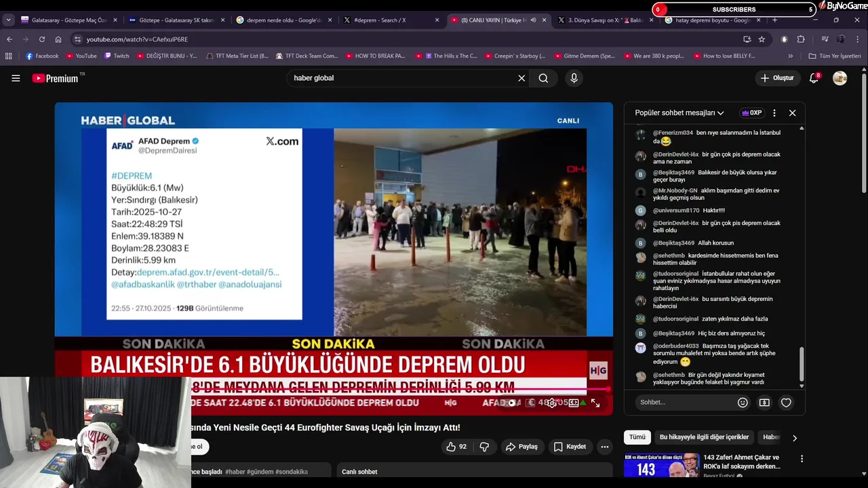Click the 0XP channel badge button
The image size is (868, 488).
click(751, 113)
